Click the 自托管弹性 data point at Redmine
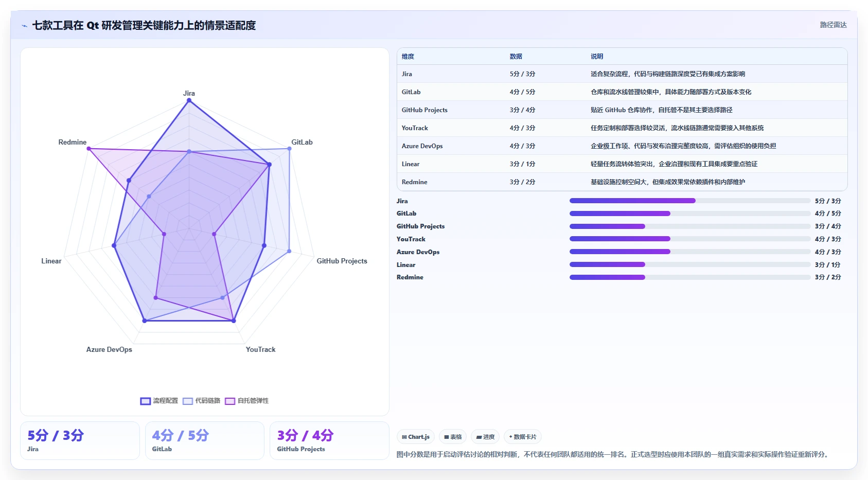 point(88,149)
